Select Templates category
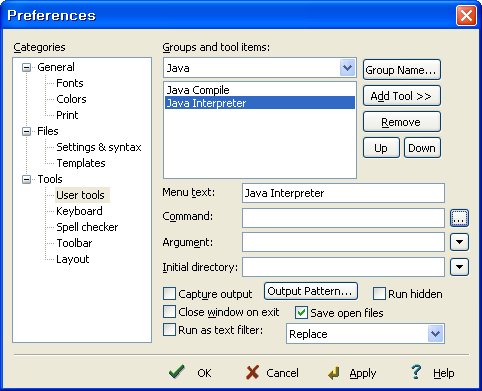 pos(81,163)
